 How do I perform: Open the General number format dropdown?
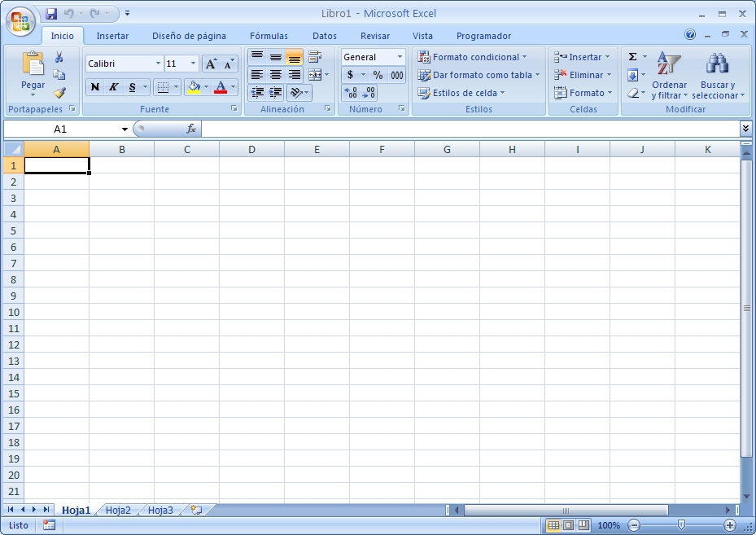(x=400, y=57)
